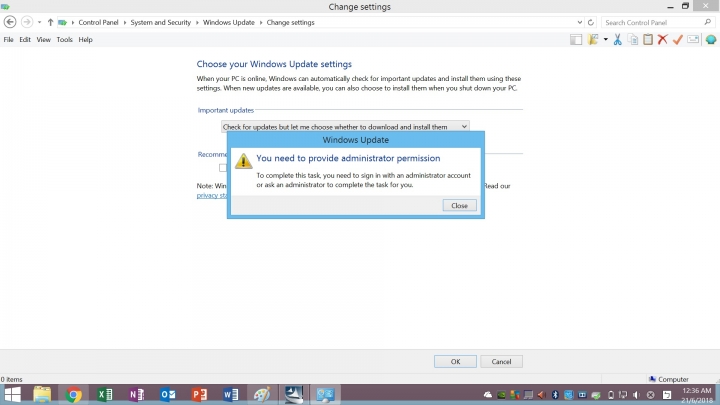The image size is (720, 405).
Task: Expand the address bar history dropdown
Action: pos(580,22)
